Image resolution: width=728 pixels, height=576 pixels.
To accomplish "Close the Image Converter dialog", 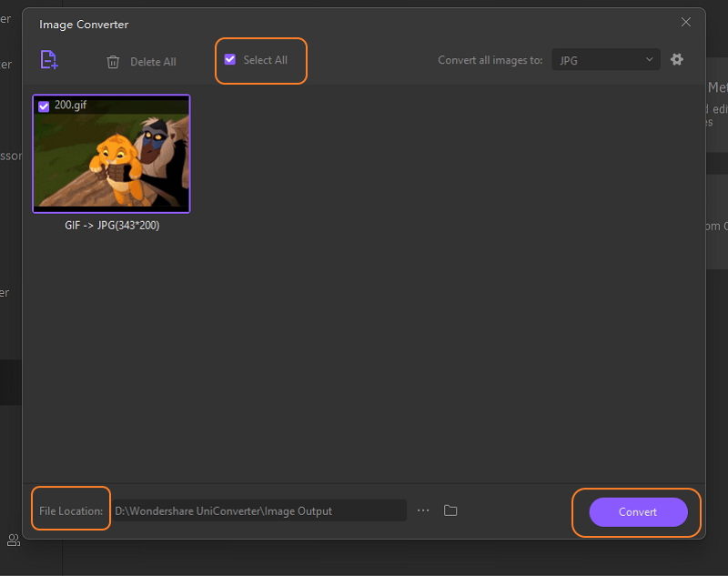I will (x=686, y=22).
